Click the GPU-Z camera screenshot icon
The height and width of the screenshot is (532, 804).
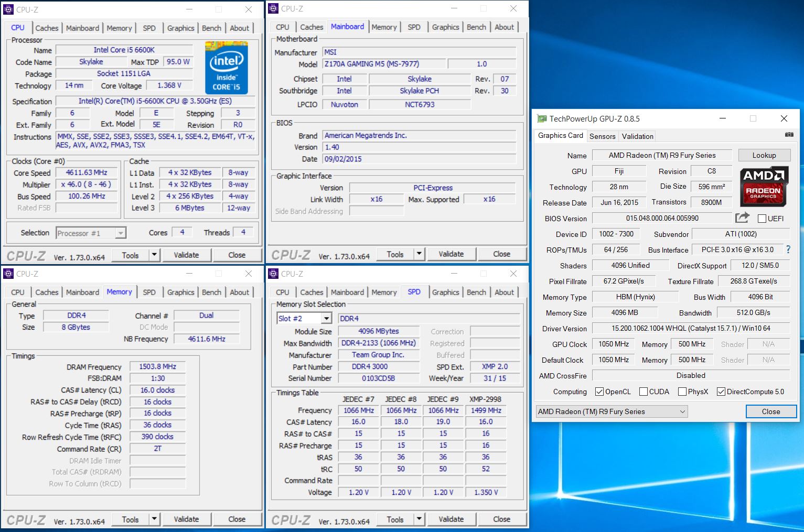point(789,135)
